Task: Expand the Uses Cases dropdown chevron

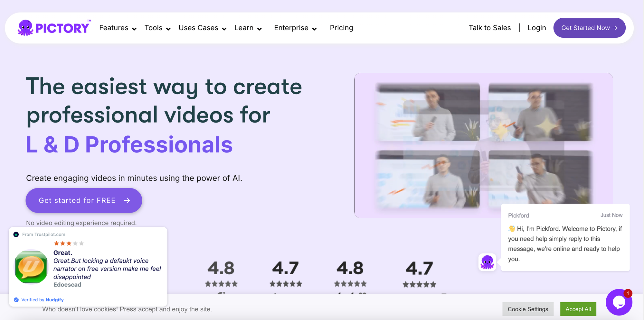Action: pyautogui.click(x=224, y=29)
